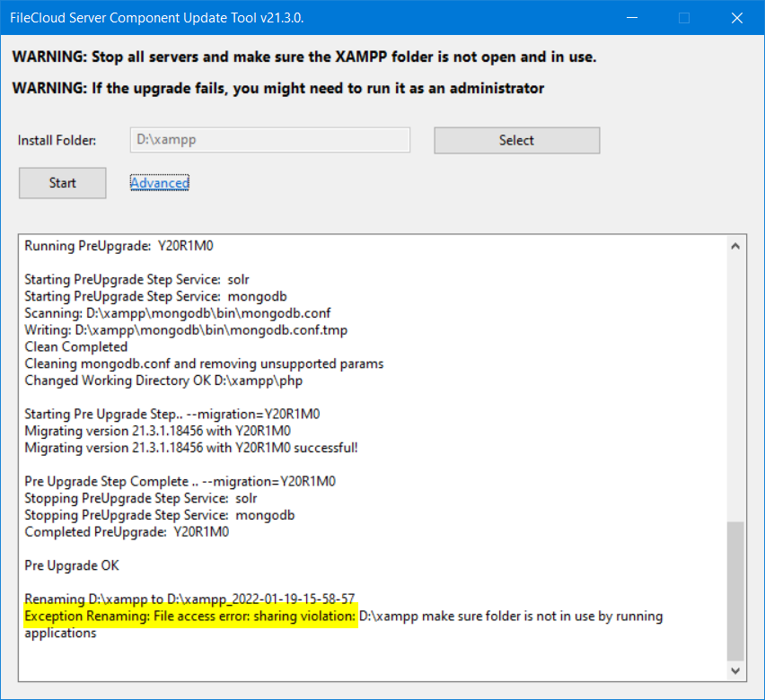Click the 'Clean Completed' log entry
765x700 pixels.
pos(75,346)
